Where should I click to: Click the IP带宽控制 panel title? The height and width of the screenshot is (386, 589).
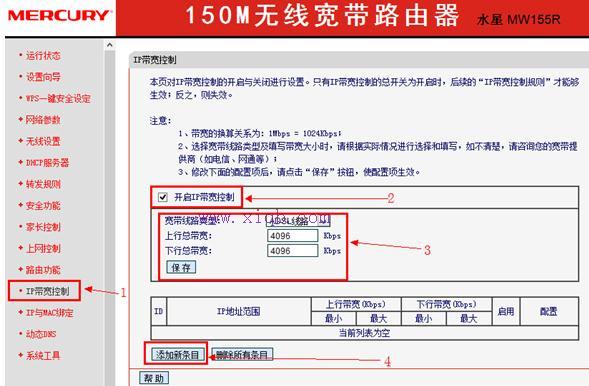tap(155, 60)
